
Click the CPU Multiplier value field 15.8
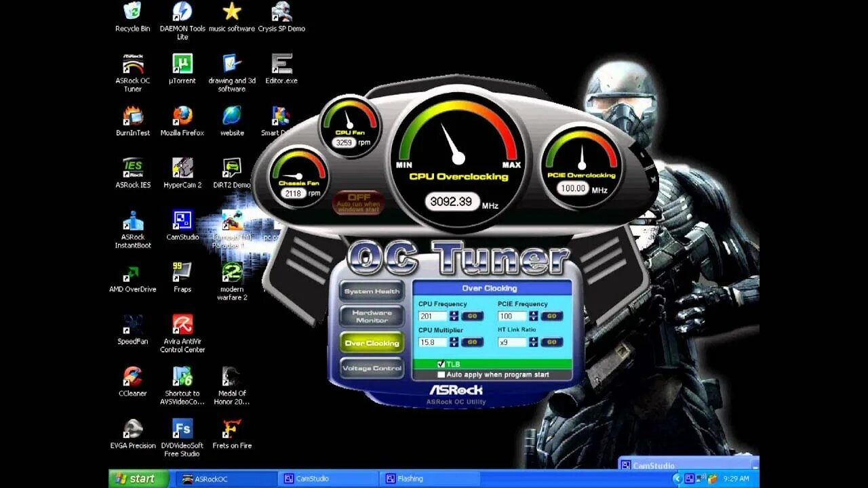[433, 342]
